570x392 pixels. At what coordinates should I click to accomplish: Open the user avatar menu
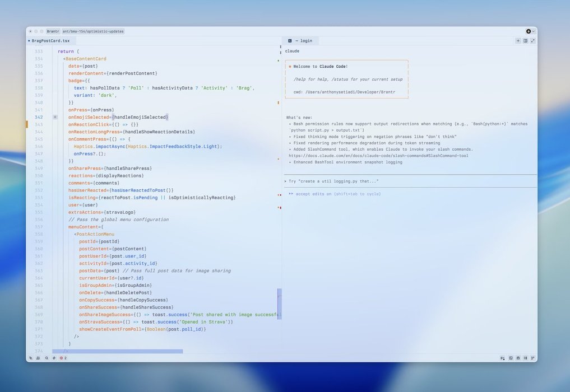tap(530, 31)
